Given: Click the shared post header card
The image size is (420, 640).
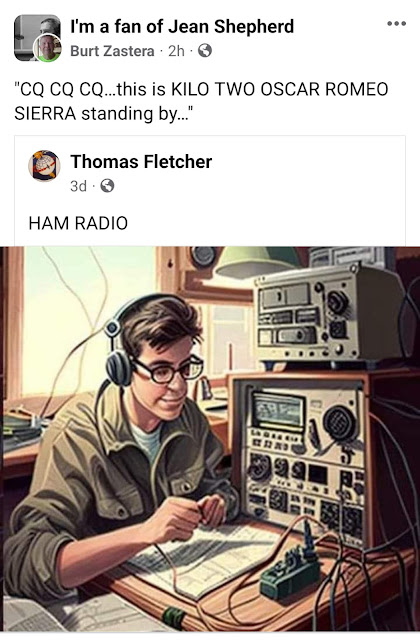Looking at the screenshot, I should (x=210, y=191).
